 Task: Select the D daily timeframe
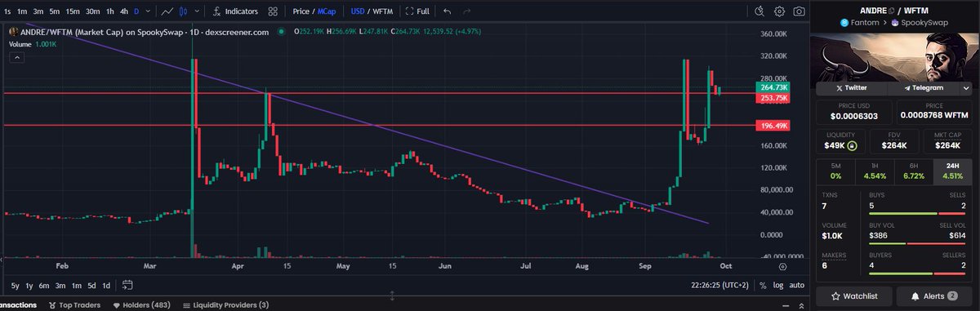(x=137, y=11)
